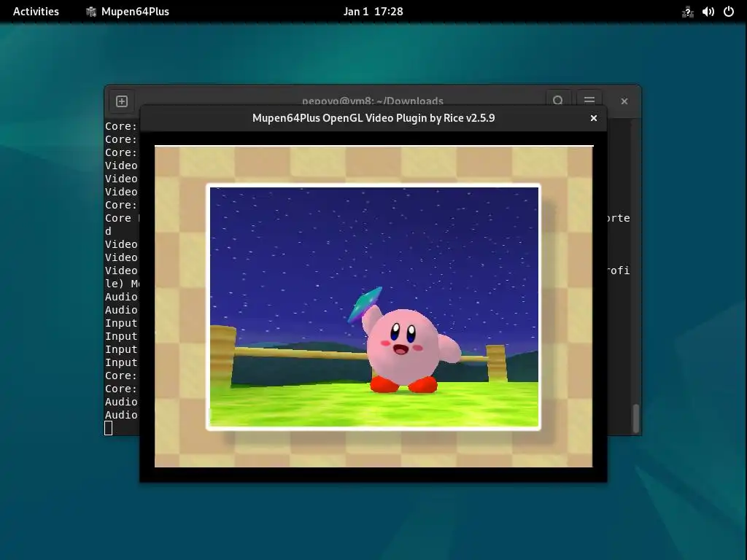Click the Mupen64Plus icon in the top bar
The width and height of the screenshot is (747, 560).
click(90, 12)
